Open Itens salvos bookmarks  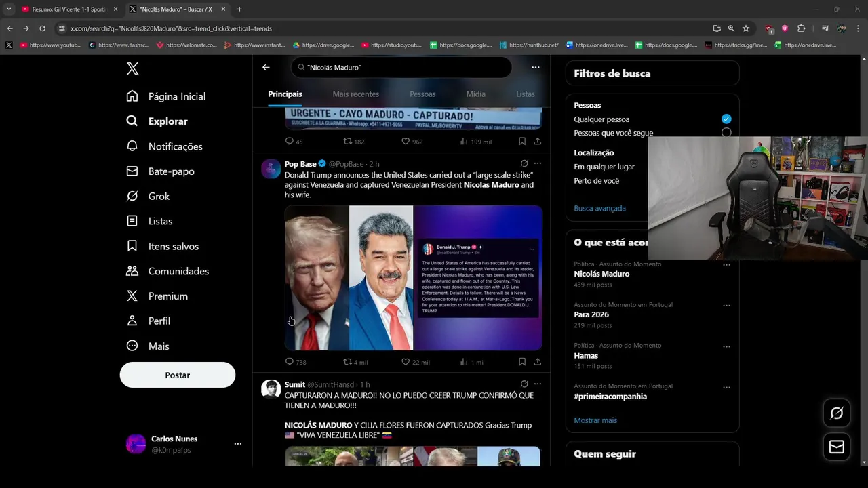coord(163,246)
